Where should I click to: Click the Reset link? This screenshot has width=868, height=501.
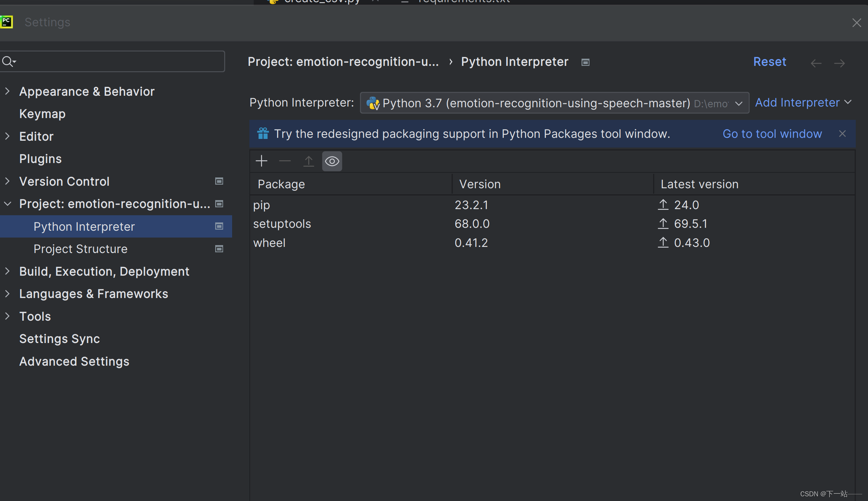[x=769, y=62]
